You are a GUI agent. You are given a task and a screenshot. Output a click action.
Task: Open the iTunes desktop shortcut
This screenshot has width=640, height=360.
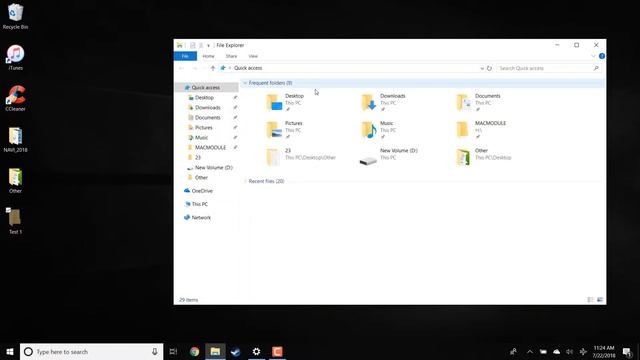(15, 57)
